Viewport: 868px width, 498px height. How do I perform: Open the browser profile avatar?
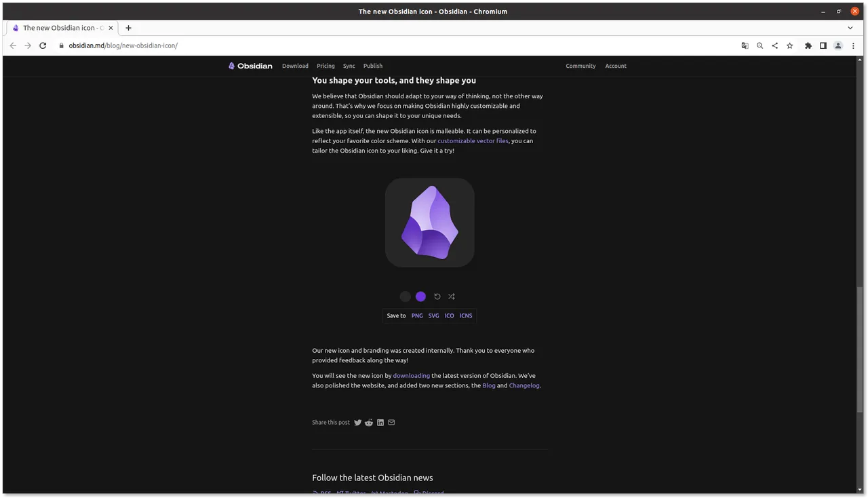(x=837, y=45)
